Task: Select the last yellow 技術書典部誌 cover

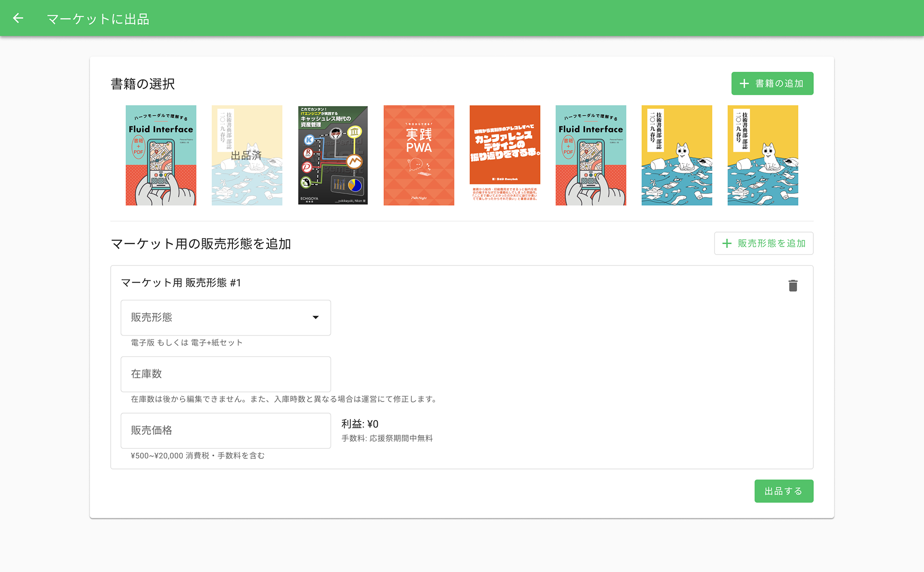Action: tap(762, 156)
